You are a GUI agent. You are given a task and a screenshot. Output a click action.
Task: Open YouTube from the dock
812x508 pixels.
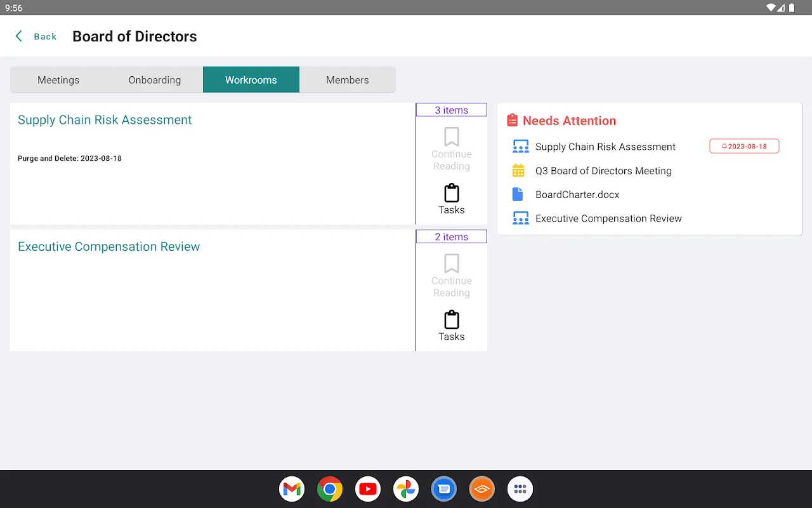pos(368,489)
